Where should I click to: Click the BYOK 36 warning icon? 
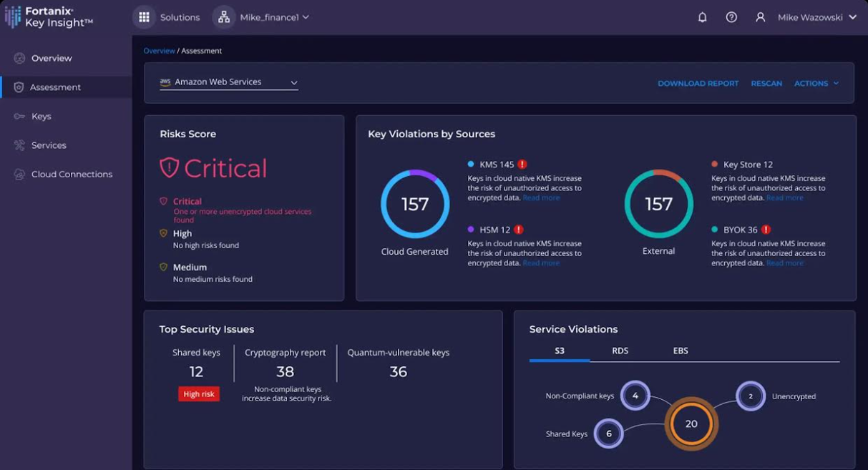766,230
